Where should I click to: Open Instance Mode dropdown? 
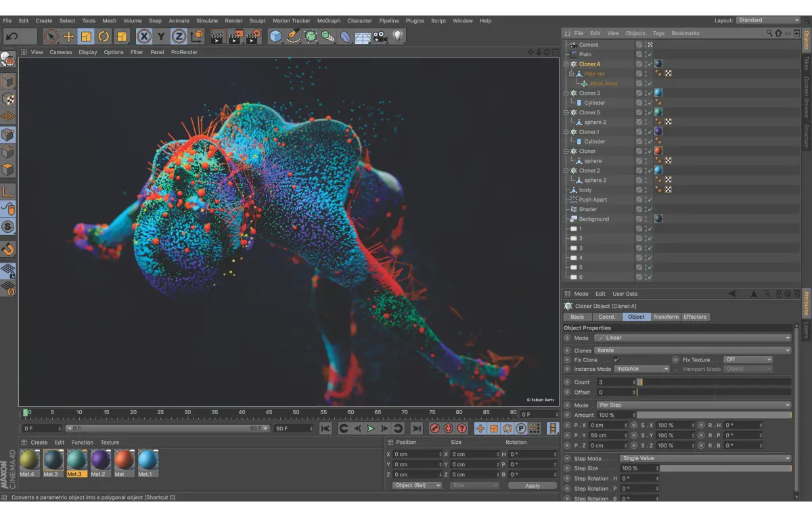pos(642,369)
